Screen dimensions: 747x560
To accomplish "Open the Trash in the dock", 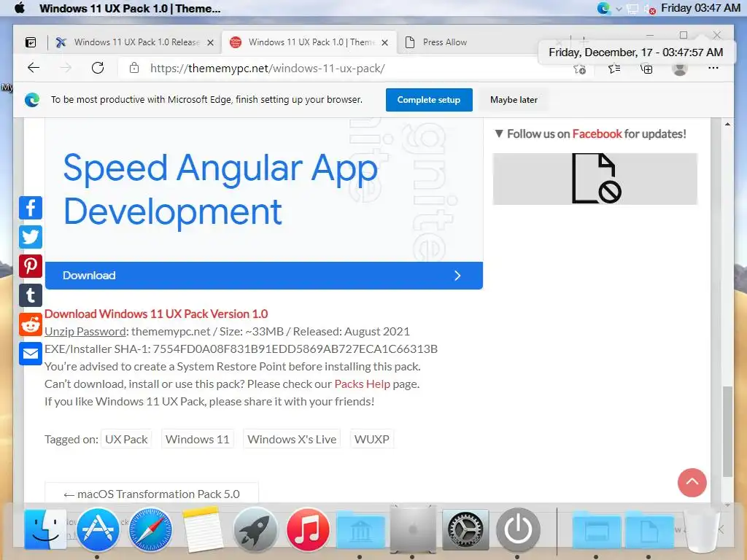I will click(701, 531).
